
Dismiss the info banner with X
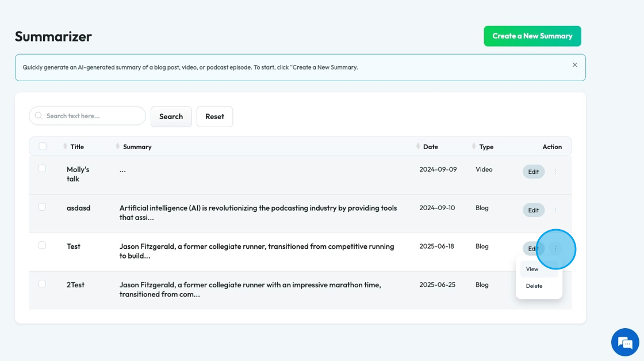(x=574, y=65)
